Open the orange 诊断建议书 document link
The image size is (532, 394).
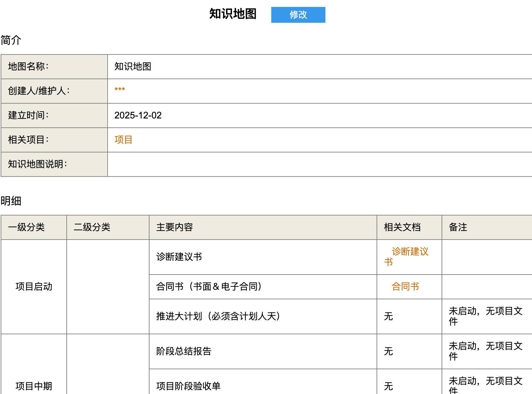[409, 252]
